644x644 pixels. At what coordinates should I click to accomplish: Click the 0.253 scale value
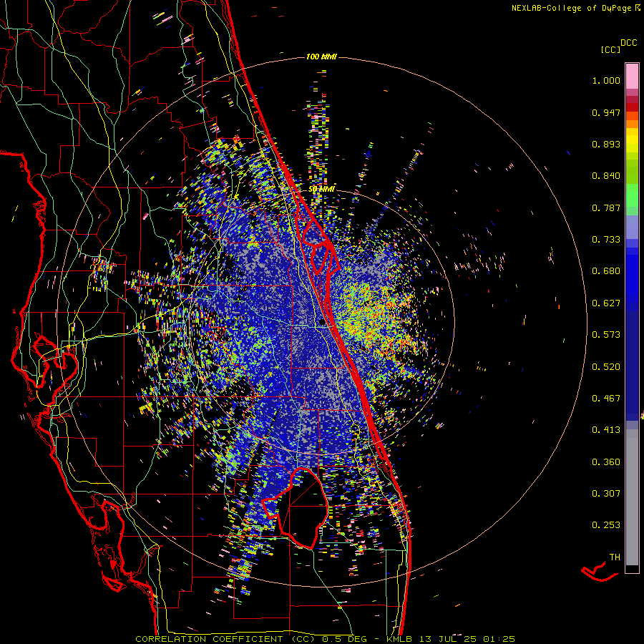click(x=606, y=525)
